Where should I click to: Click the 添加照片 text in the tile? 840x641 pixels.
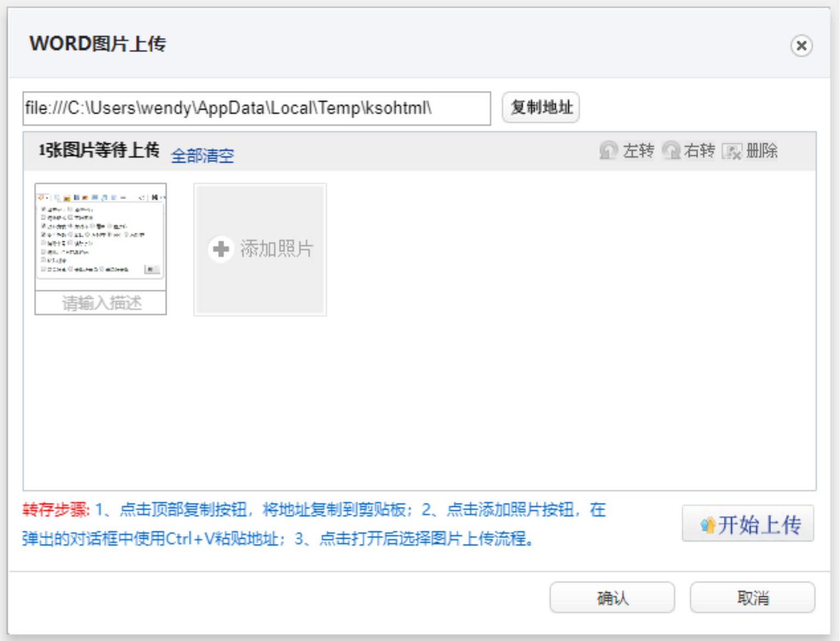point(277,249)
